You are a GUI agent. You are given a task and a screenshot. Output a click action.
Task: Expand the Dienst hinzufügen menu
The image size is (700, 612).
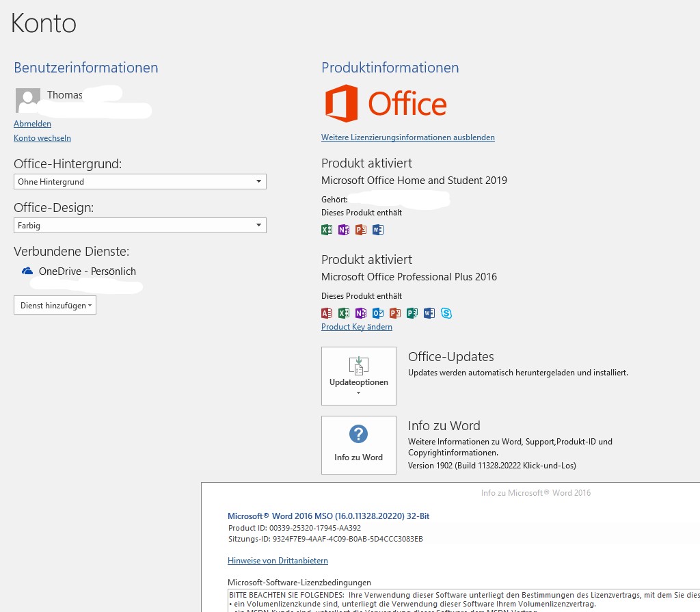(55, 305)
